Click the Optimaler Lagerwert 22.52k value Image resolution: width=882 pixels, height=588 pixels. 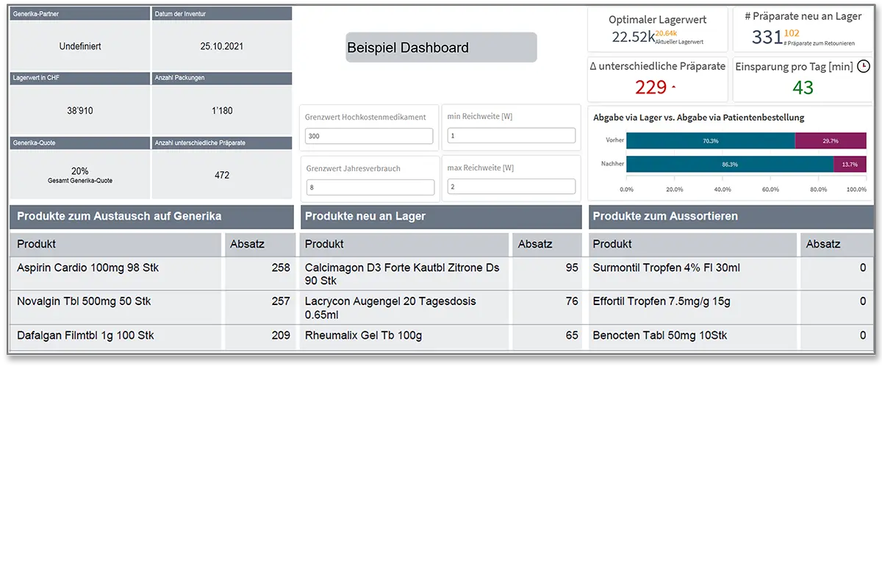point(633,37)
